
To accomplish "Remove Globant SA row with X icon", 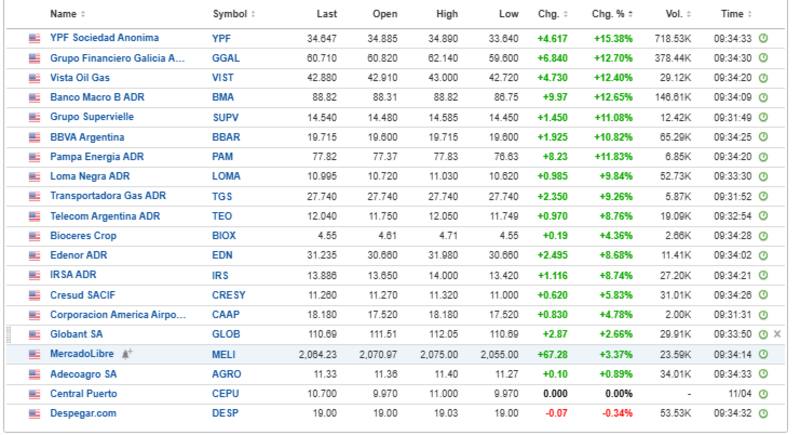I will coord(777,334).
